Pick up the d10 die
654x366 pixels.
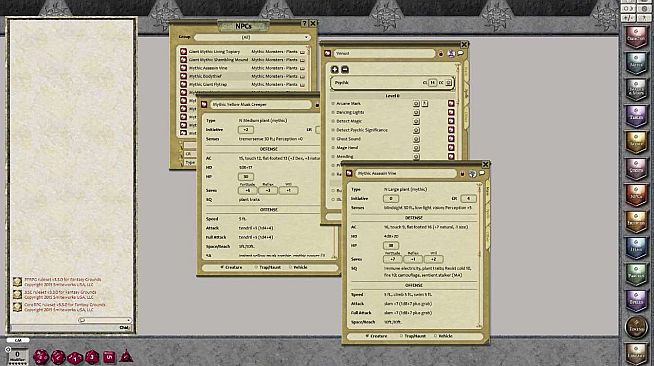75,357
